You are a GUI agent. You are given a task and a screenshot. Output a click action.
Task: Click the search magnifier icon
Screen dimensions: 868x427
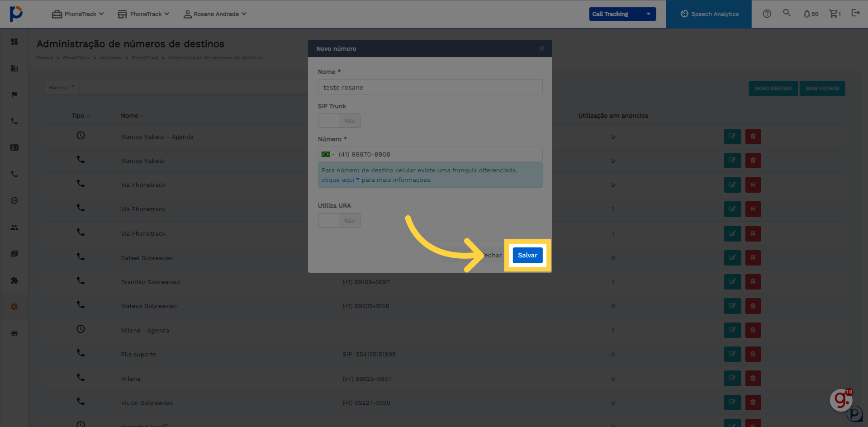(x=787, y=13)
